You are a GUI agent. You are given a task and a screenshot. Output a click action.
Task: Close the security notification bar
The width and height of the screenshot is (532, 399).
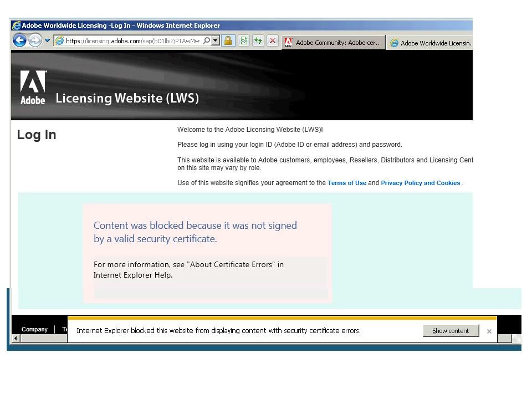coord(489,331)
